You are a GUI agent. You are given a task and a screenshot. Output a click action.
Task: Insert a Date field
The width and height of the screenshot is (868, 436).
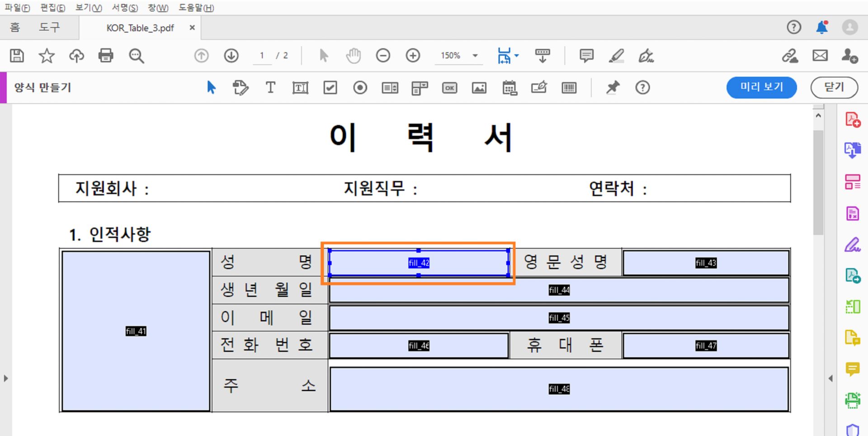tap(509, 87)
